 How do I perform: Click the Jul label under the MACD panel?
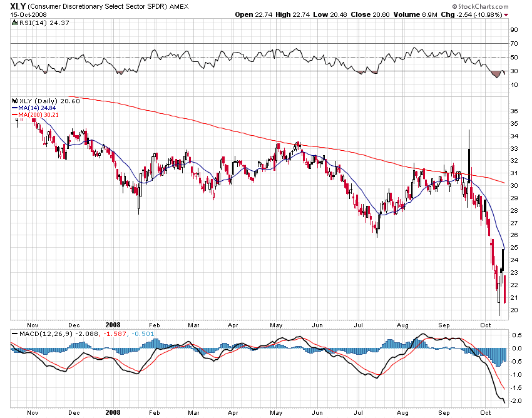pyautogui.click(x=358, y=412)
